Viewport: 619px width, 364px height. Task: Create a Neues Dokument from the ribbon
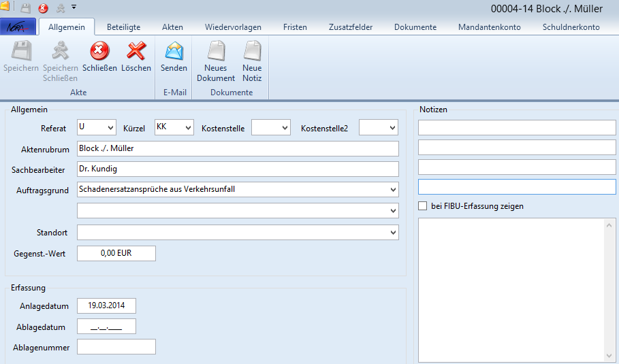pyautogui.click(x=216, y=52)
